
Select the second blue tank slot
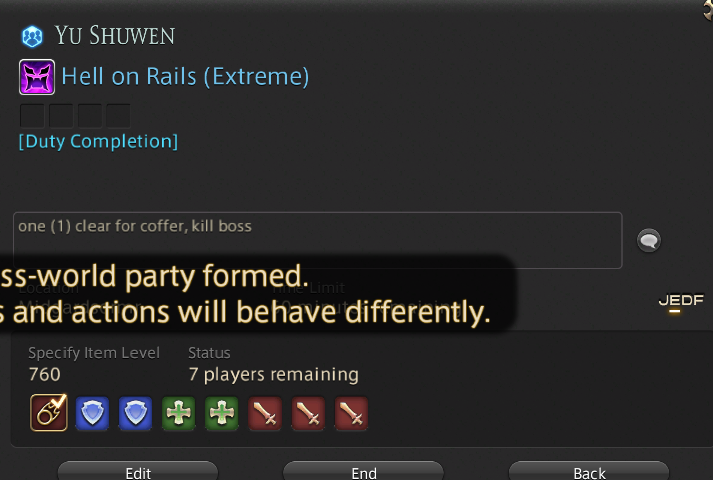click(x=136, y=413)
